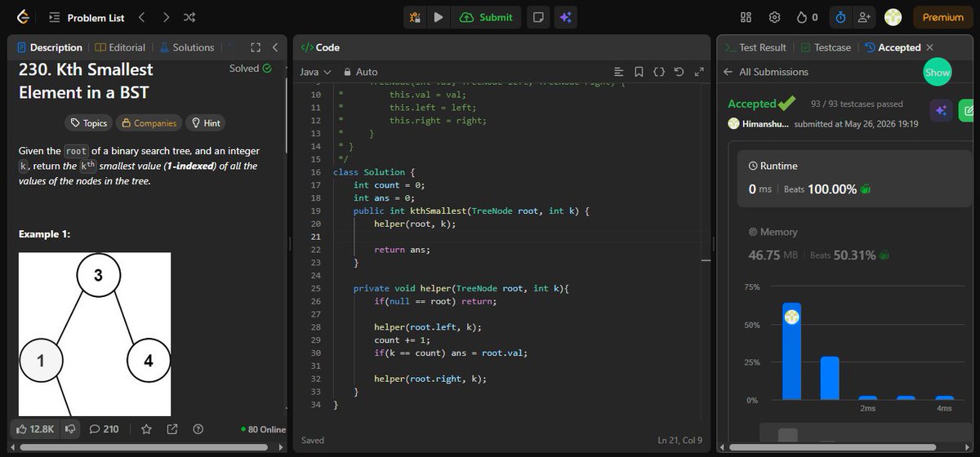The width and height of the screenshot is (980, 457).
Task: Reset code with undo arrow icon
Action: click(x=679, y=72)
